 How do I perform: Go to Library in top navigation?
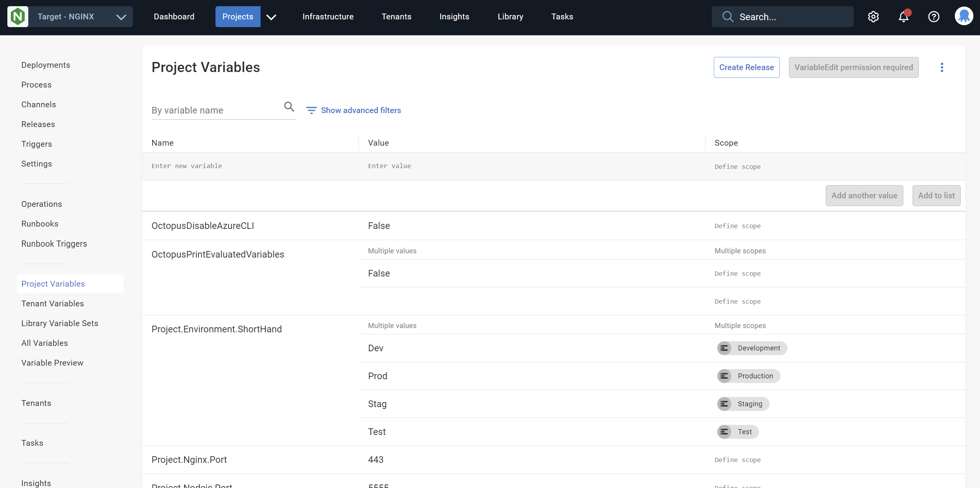pos(510,17)
